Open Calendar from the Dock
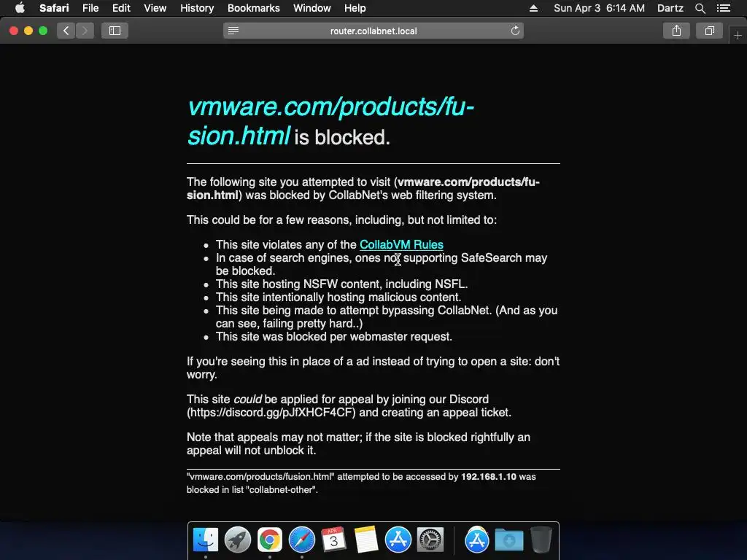This screenshot has height=560, width=747. pos(333,540)
